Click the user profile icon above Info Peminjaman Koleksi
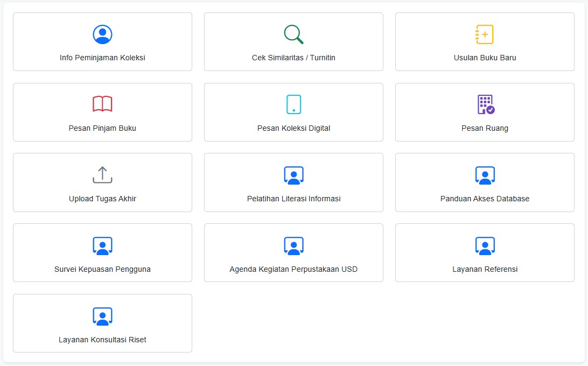The image size is (588, 366). pyautogui.click(x=102, y=34)
